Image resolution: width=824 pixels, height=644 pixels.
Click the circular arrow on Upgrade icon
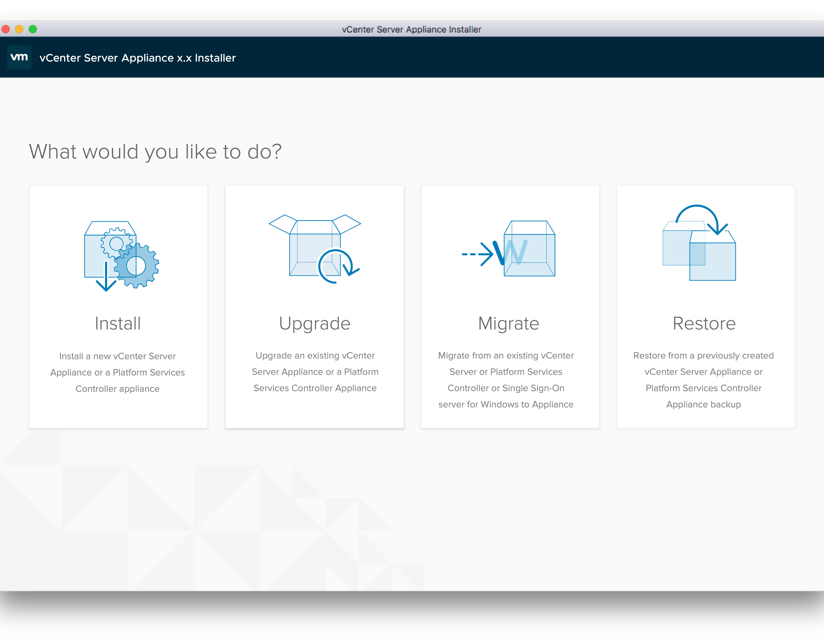[x=337, y=266]
